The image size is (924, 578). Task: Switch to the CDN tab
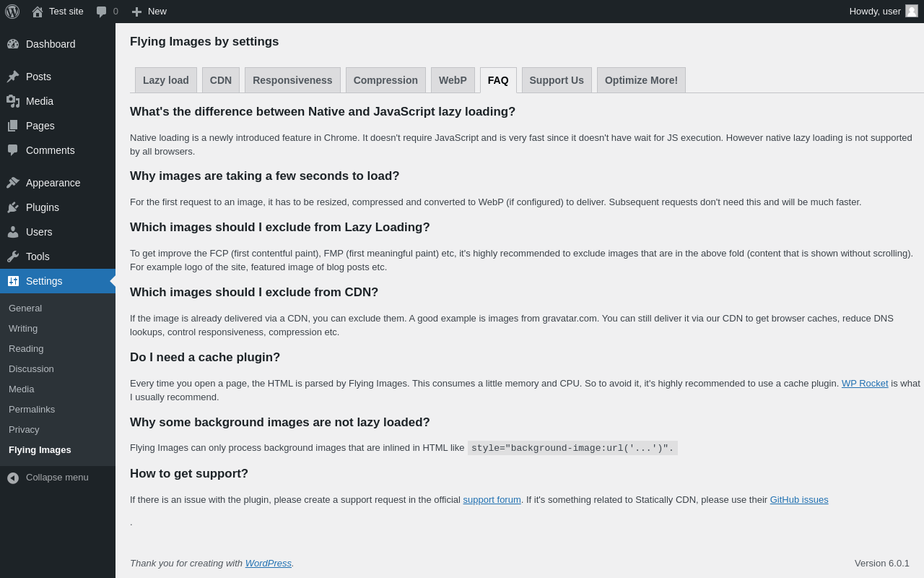point(221,80)
